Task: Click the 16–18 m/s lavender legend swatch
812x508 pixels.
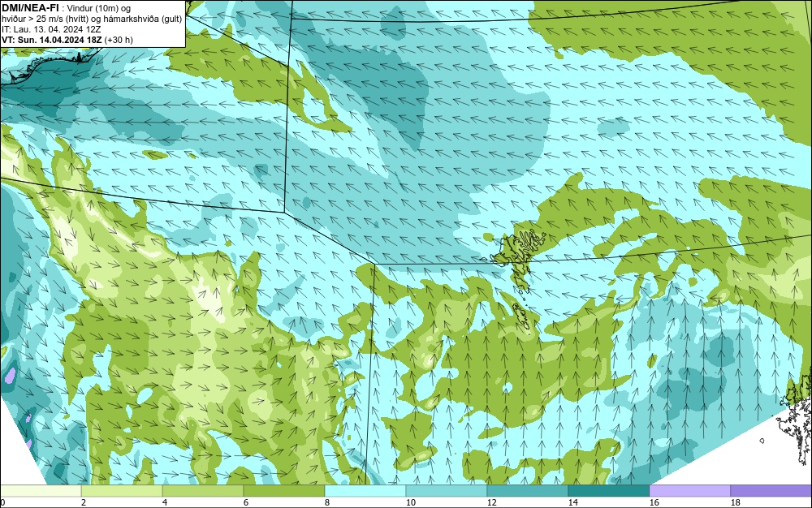Action: (689, 491)
